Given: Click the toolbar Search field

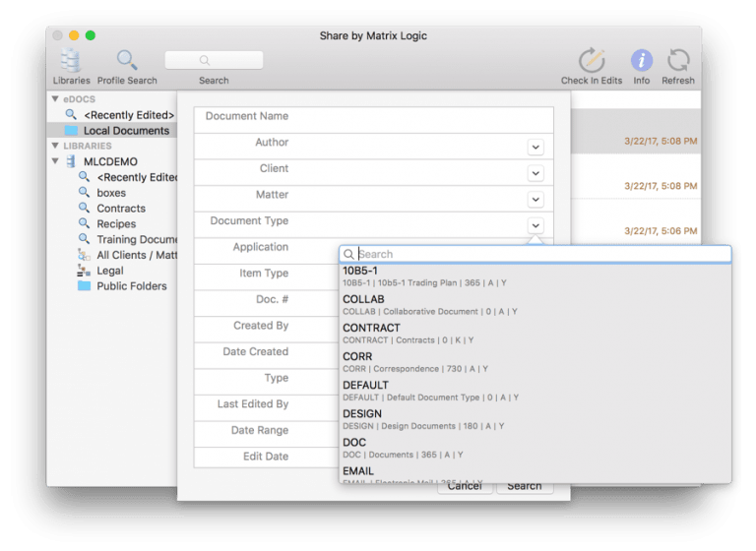Looking at the screenshot, I should pyautogui.click(x=214, y=60).
